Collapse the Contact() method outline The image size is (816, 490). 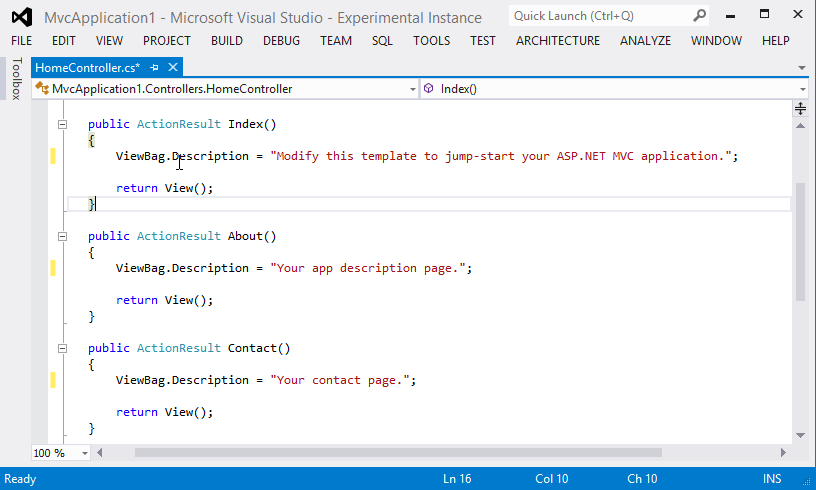[x=62, y=348]
